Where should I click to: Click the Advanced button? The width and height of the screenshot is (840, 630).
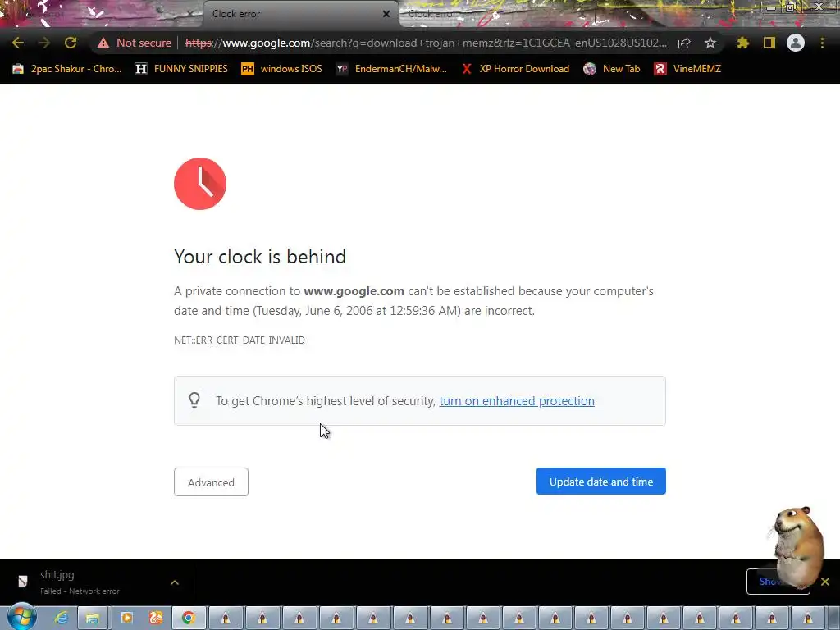click(211, 482)
